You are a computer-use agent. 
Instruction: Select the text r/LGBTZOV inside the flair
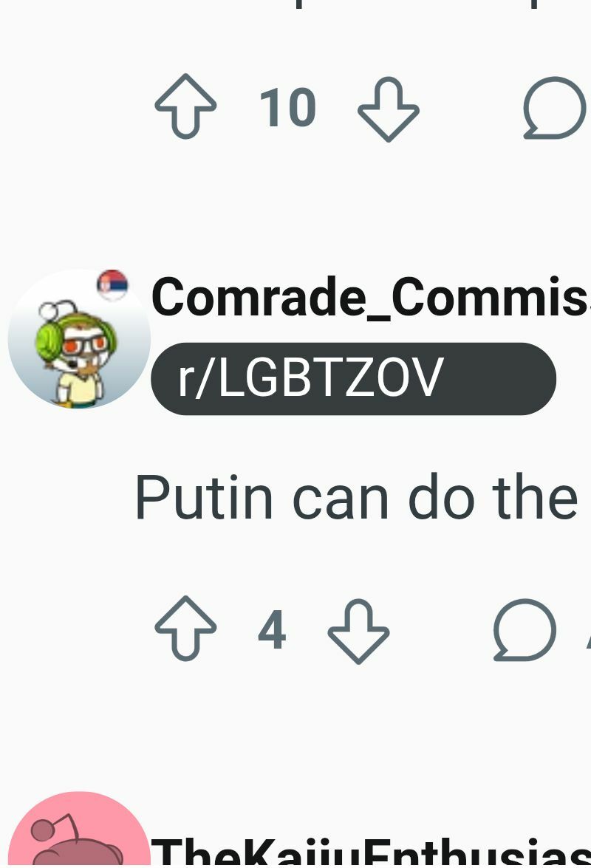click(310, 377)
